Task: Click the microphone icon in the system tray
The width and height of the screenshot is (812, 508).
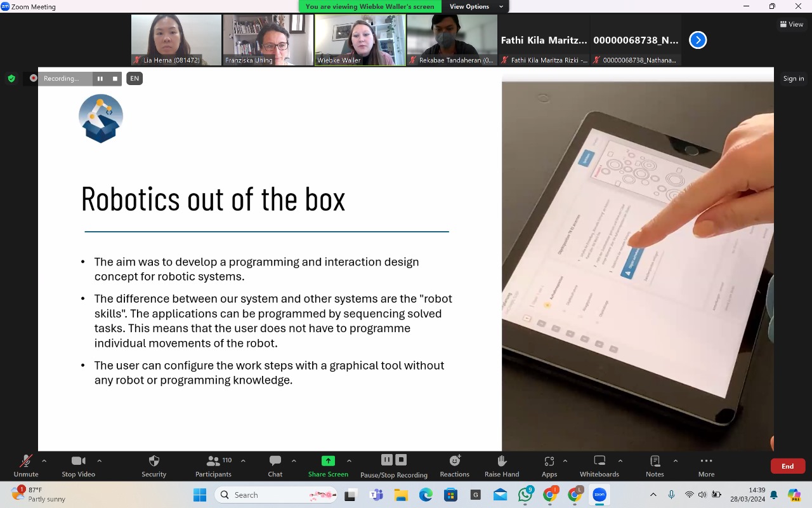Action: (x=671, y=495)
